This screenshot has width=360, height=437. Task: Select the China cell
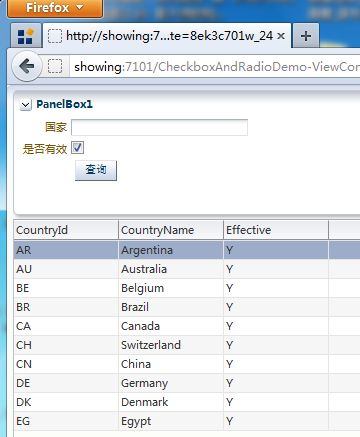point(171,364)
